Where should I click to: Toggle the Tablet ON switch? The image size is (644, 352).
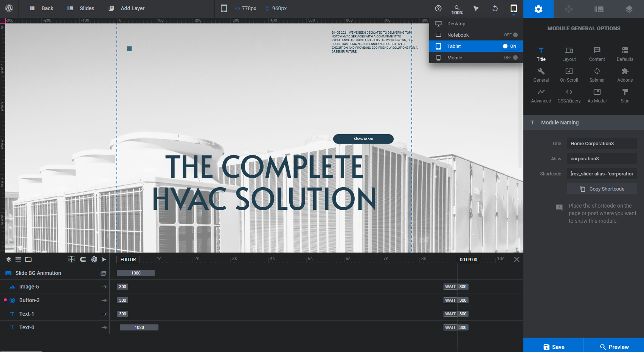pyautogui.click(x=510, y=46)
